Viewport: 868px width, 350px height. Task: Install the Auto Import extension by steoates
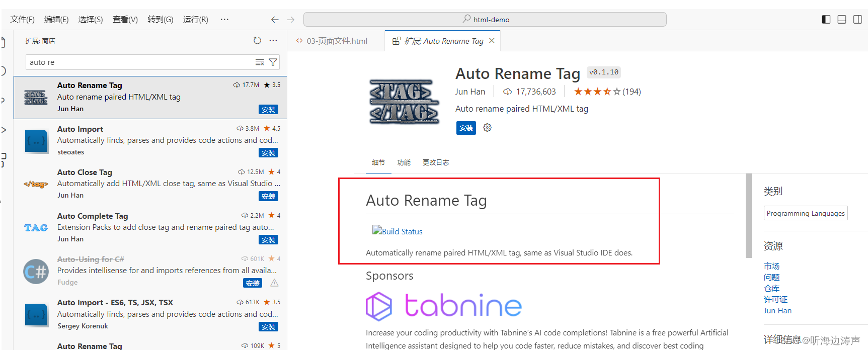tap(268, 153)
